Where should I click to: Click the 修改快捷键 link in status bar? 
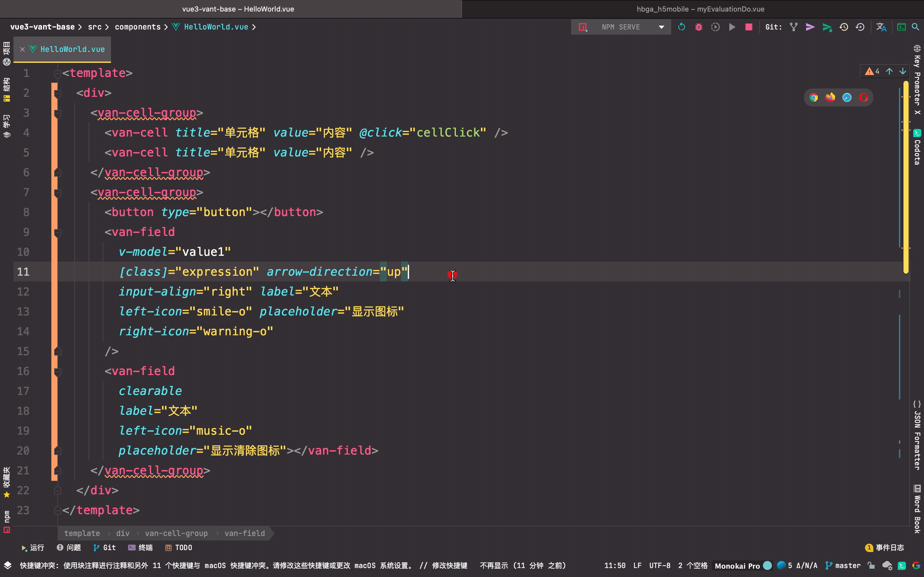tap(449, 565)
